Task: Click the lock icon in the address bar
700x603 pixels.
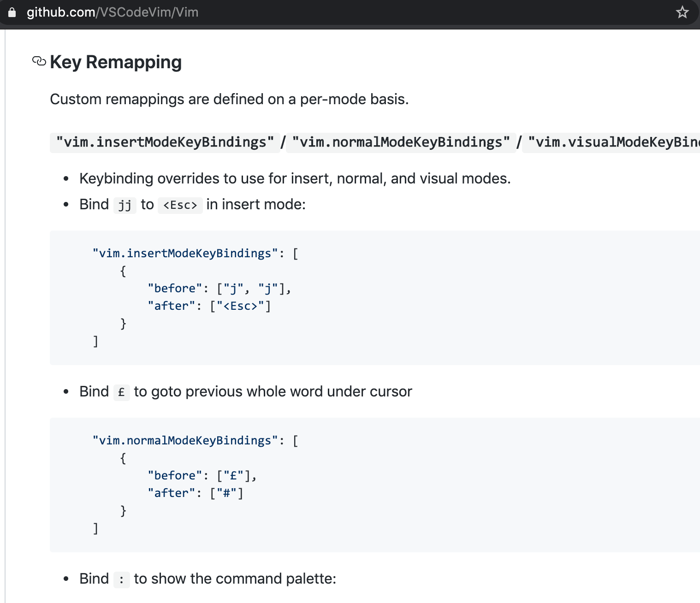Action: [x=12, y=12]
